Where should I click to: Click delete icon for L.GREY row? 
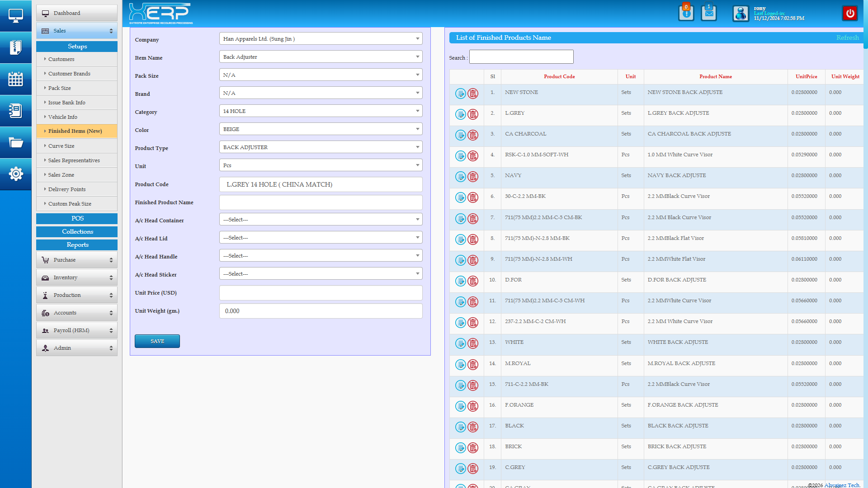point(472,114)
